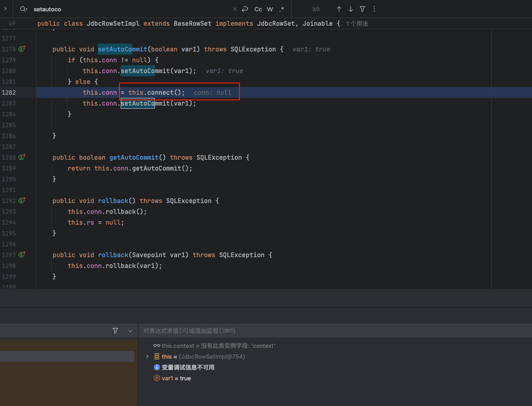Toggle match case (Cc) option
The height and width of the screenshot is (406, 532).
[x=258, y=9]
